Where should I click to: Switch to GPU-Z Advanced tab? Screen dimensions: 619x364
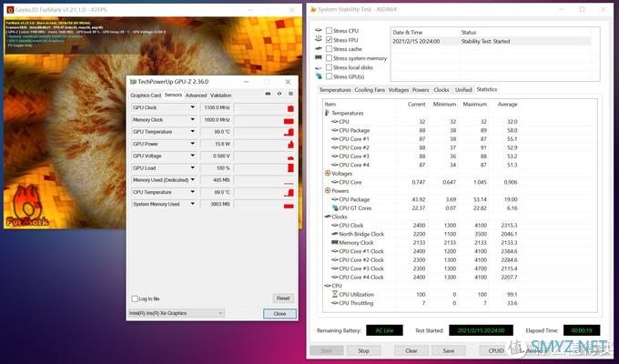(196, 96)
